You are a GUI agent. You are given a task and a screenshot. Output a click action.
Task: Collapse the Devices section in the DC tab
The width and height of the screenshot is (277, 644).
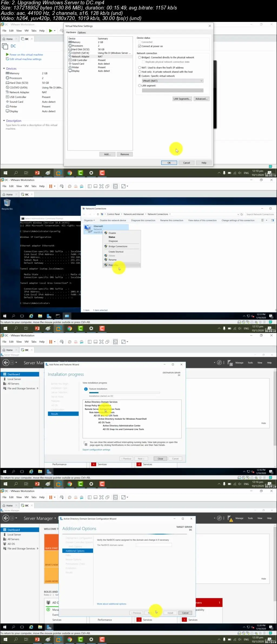pyautogui.click(x=4, y=69)
